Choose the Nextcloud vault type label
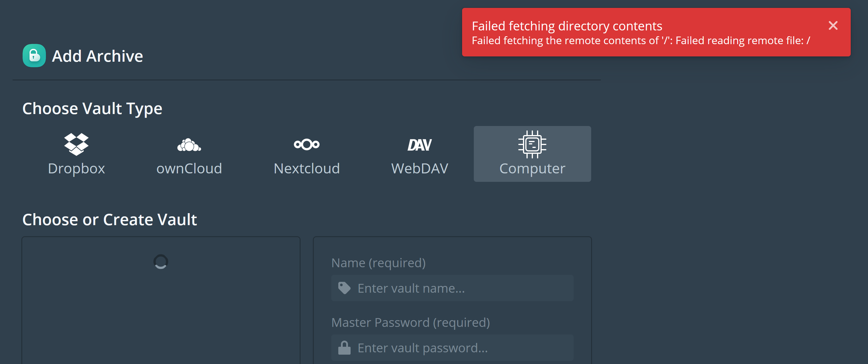Viewport: 868px width, 364px height. [x=307, y=168]
